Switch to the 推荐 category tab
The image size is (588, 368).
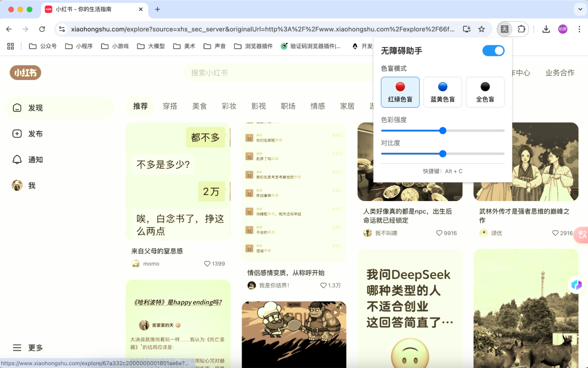tap(141, 106)
